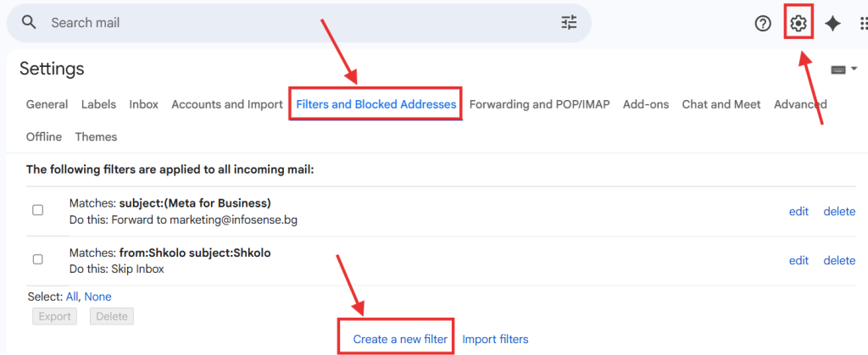Tick the Meta for Business filter checkbox
The image size is (868, 355).
click(x=37, y=210)
